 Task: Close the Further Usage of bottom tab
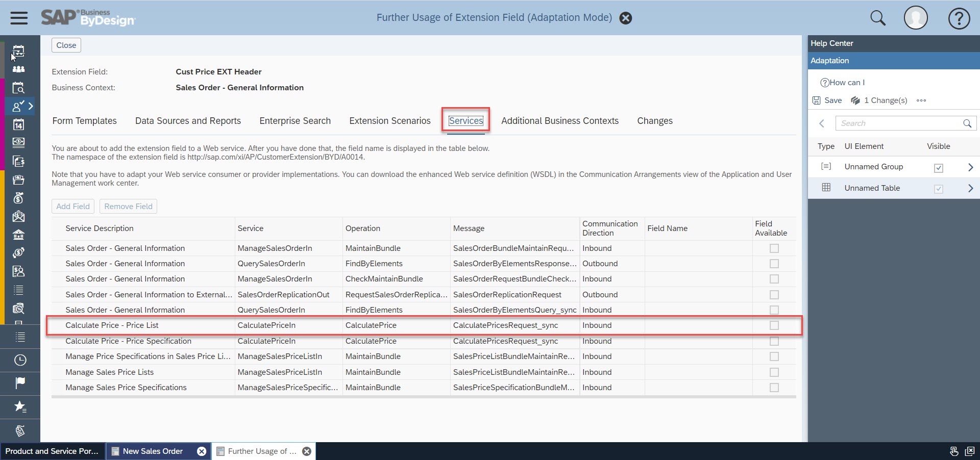(307, 451)
